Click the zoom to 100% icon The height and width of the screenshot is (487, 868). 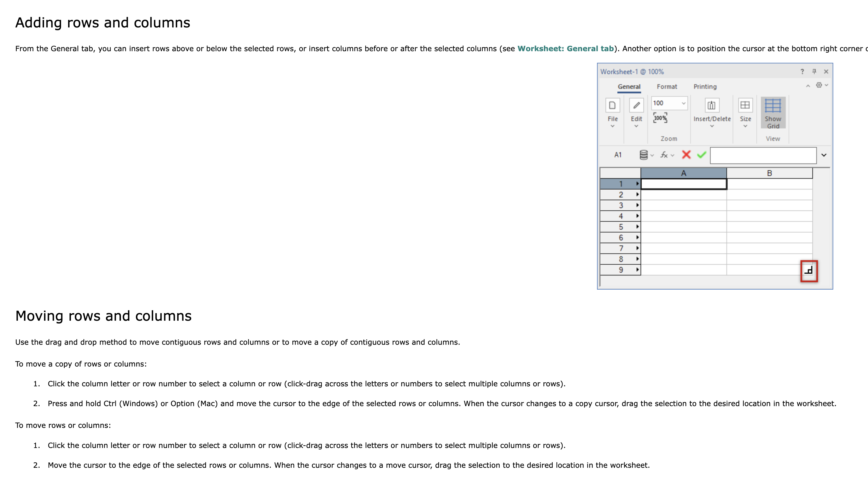coord(660,118)
